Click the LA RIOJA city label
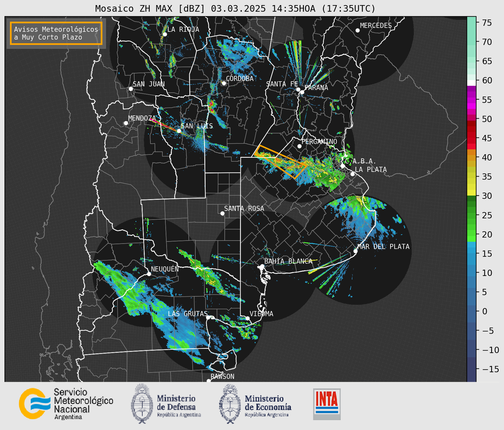This screenshot has width=504, height=430. 183,29
